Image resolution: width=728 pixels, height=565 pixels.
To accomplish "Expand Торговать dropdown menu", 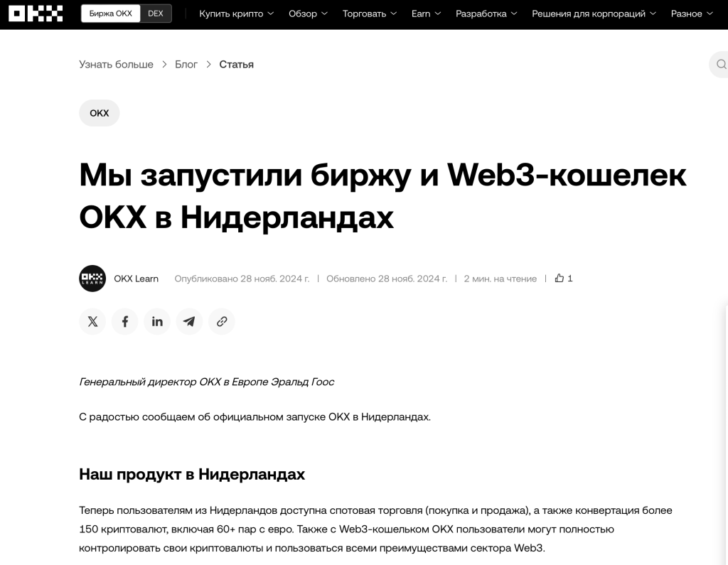I will (370, 14).
